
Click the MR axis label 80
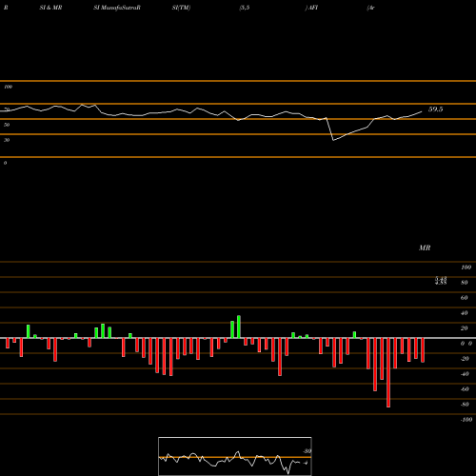465,283
